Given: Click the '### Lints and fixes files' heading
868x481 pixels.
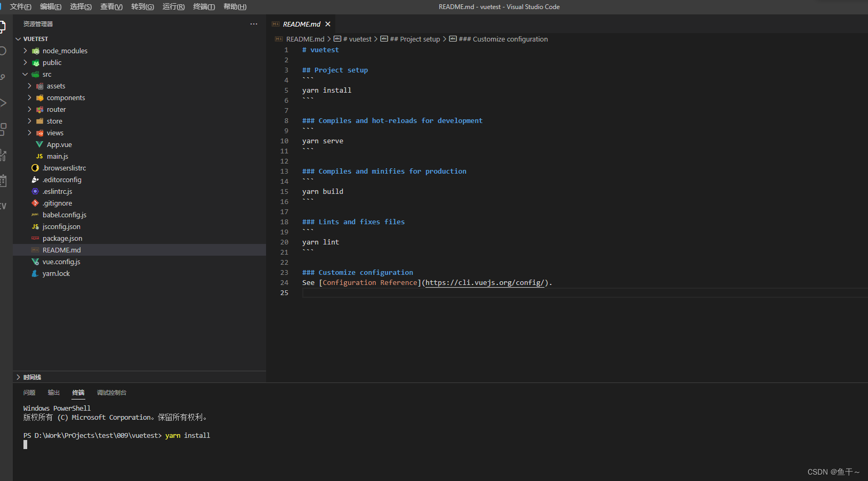Looking at the screenshot, I should [x=353, y=222].
